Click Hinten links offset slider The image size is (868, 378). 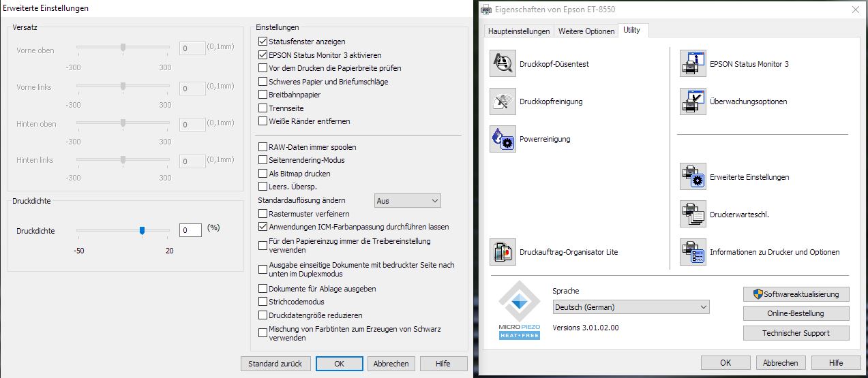[123, 160]
